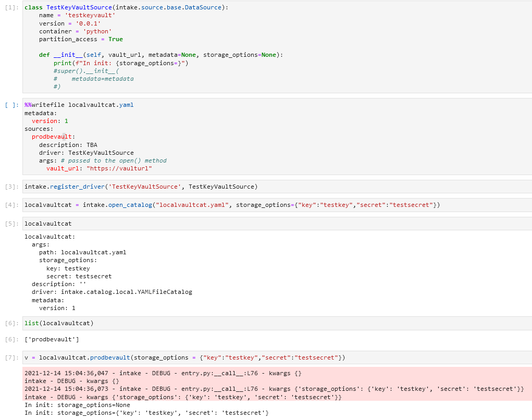Click the empty execution prompt [ ]

coord(10,104)
